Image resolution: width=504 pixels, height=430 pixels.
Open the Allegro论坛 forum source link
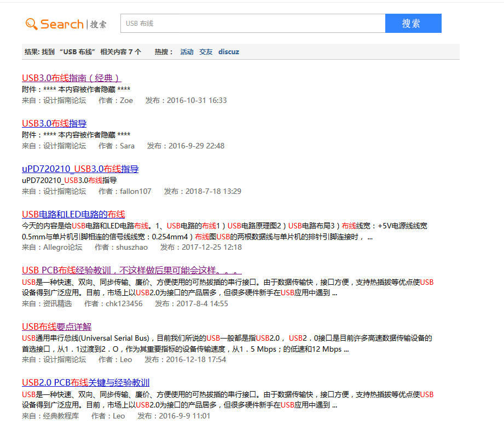[63, 247]
